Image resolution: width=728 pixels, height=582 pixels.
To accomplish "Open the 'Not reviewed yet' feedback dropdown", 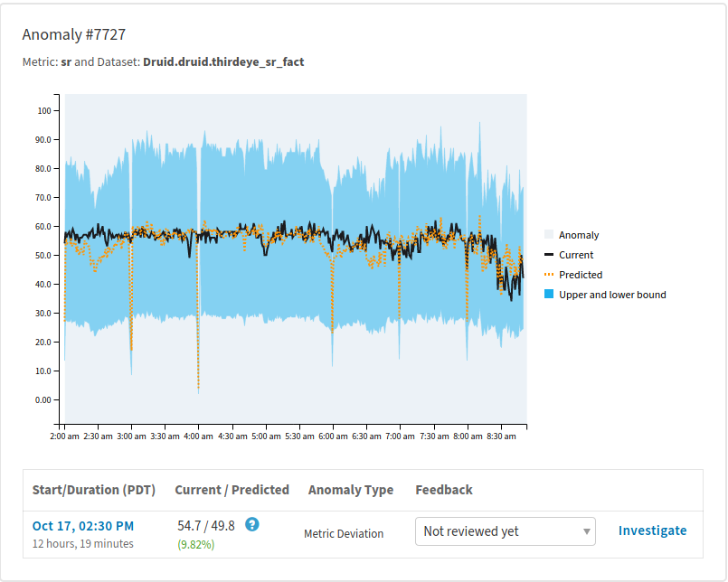I will pos(506,531).
